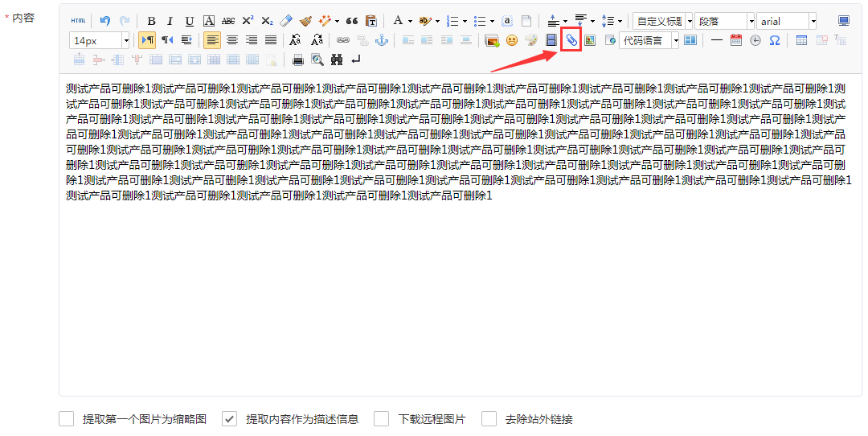Viewport: 868px width, 436px height.
Task: Open search and replace binoculars
Action: click(336, 60)
